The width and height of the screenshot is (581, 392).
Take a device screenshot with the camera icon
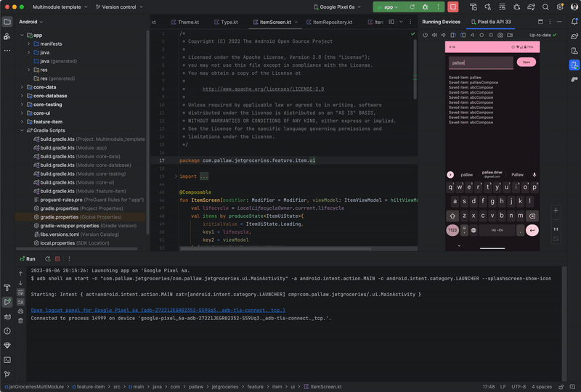pyautogui.click(x=500, y=35)
